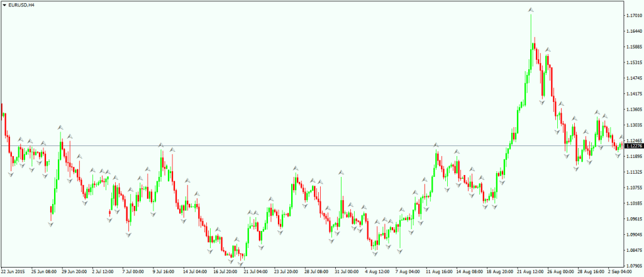Click the current price label 1.12276
Screen dimensions: 644x277
pos(633,146)
